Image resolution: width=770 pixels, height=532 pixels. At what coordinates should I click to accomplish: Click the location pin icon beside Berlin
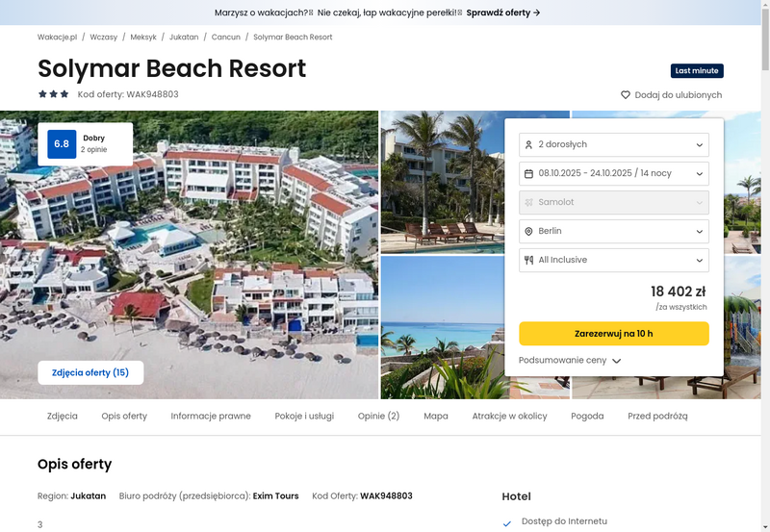528,231
